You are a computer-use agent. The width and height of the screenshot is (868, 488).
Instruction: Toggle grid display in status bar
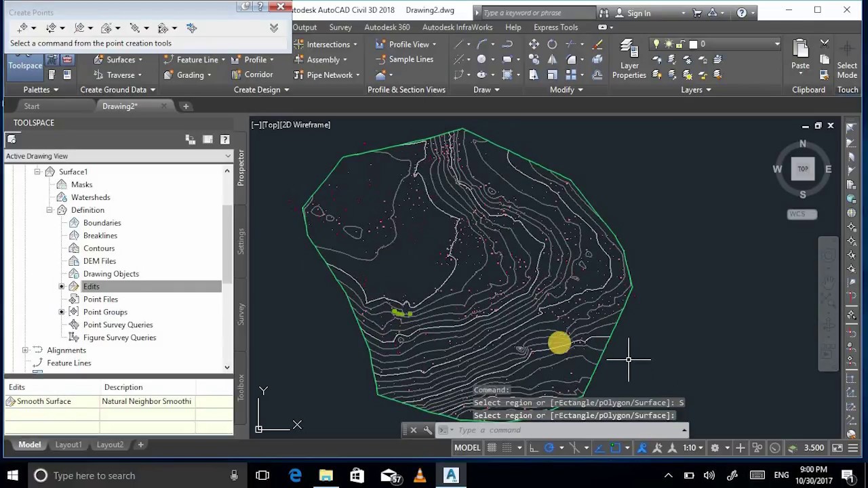pos(492,448)
